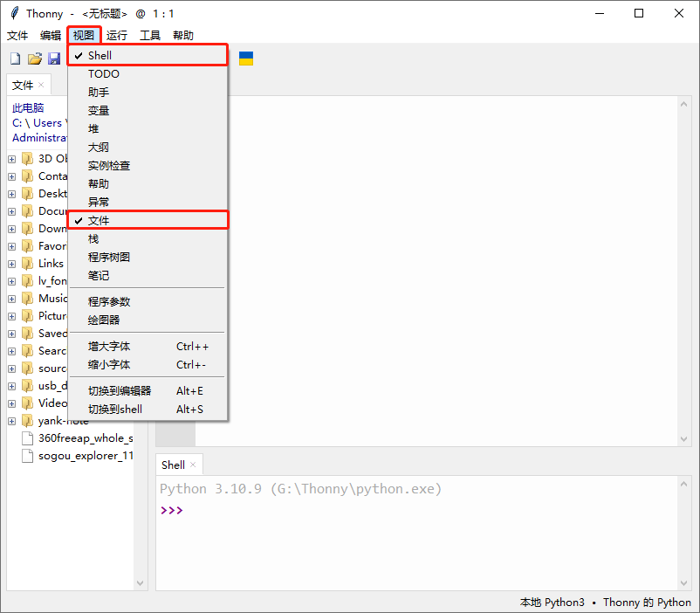
Task: Enable the 实例检查 view
Action: click(x=148, y=165)
